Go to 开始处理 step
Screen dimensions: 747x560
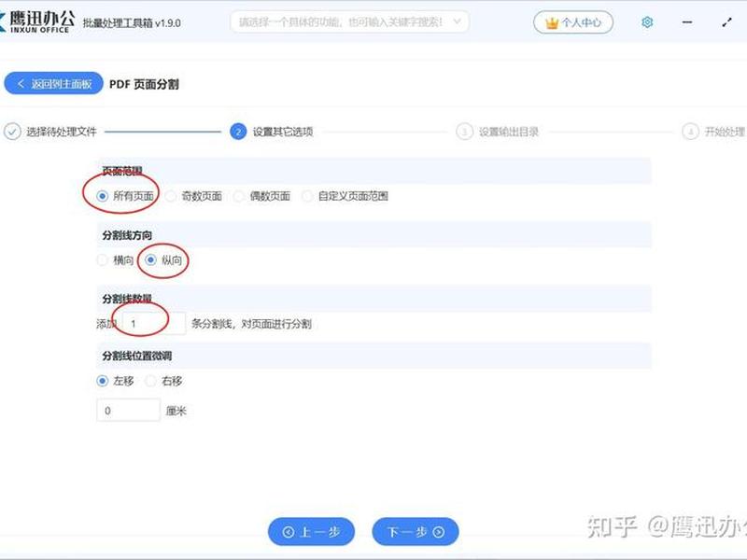pos(725,132)
